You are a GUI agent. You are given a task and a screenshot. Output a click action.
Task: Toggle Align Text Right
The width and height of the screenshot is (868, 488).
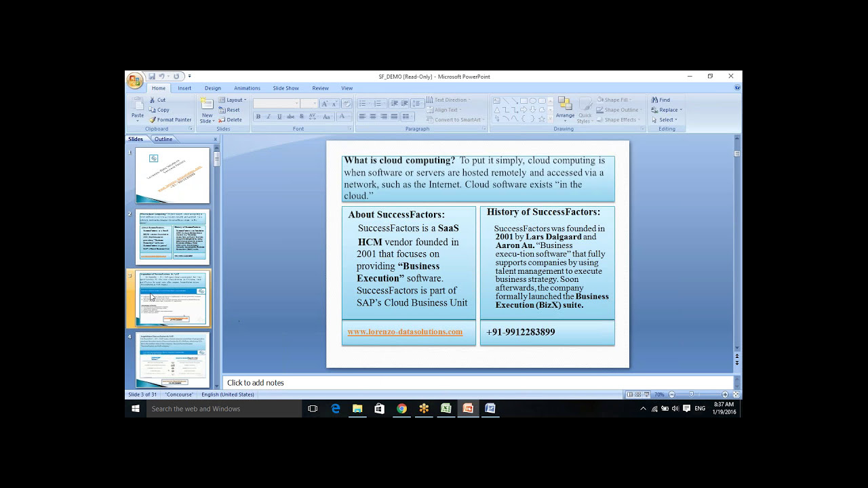click(x=384, y=117)
